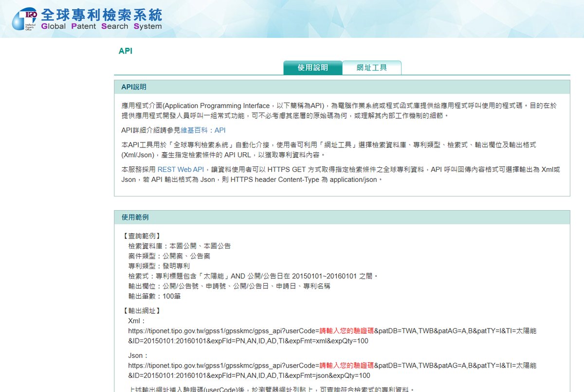This screenshot has width=584, height=392.
Task: Click the Global Patent Search System subtitle
Action: (x=102, y=26)
